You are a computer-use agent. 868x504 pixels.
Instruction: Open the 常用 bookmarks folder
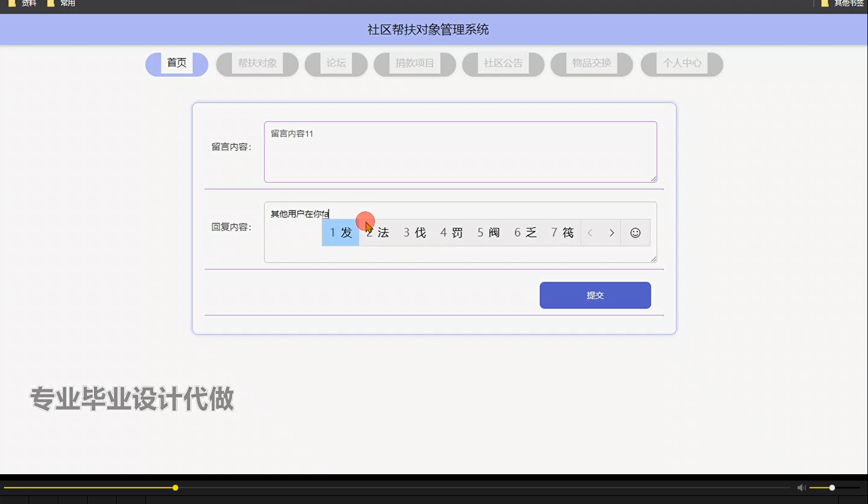point(65,3)
